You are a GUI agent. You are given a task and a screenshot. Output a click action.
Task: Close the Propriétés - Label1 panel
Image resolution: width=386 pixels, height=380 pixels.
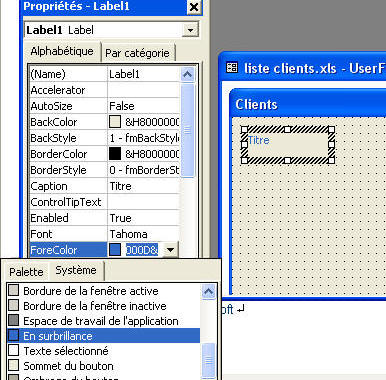194,7
